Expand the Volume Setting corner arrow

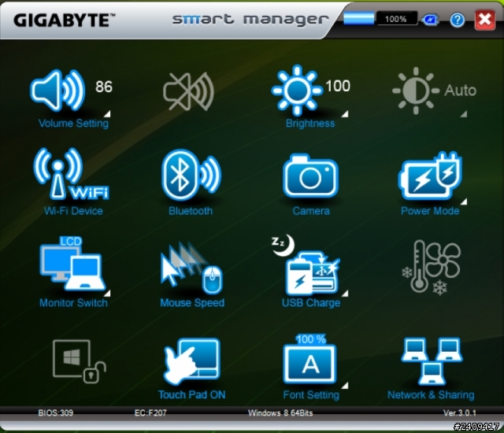107,114
